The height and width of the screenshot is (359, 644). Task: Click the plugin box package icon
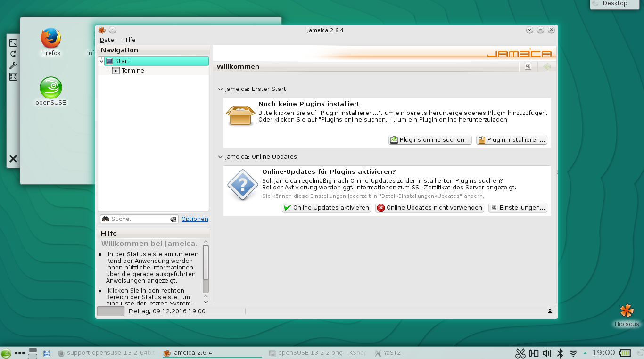click(x=240, y=115)
